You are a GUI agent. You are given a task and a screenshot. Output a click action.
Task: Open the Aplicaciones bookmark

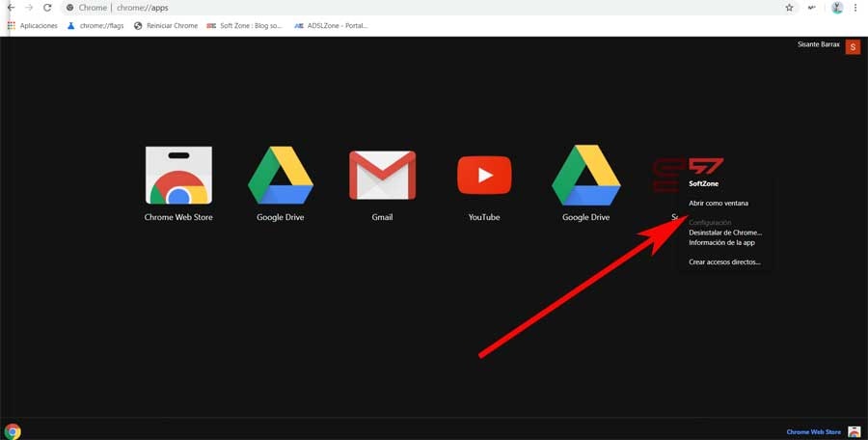coord(33,25)
